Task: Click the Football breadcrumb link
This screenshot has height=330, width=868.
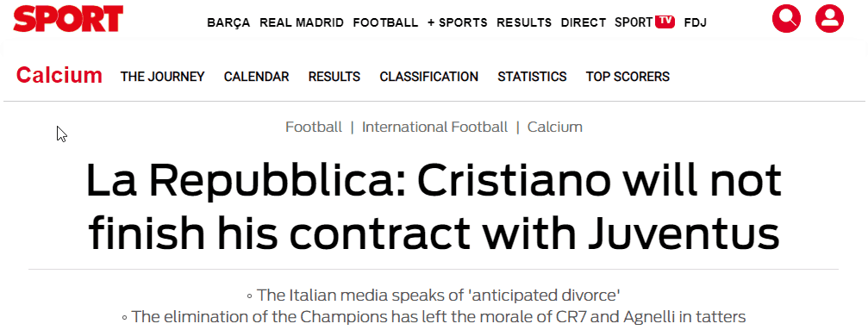Action: point(314,128)
